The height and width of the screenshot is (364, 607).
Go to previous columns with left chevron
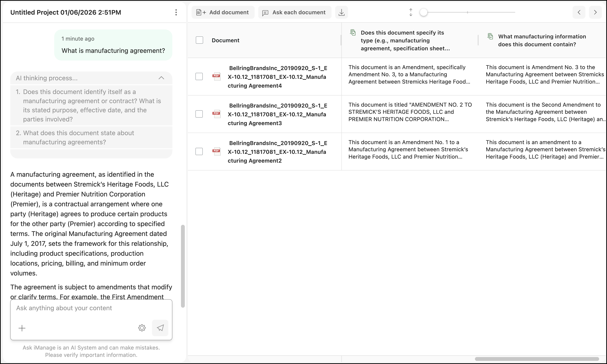(x=579, y=12)
